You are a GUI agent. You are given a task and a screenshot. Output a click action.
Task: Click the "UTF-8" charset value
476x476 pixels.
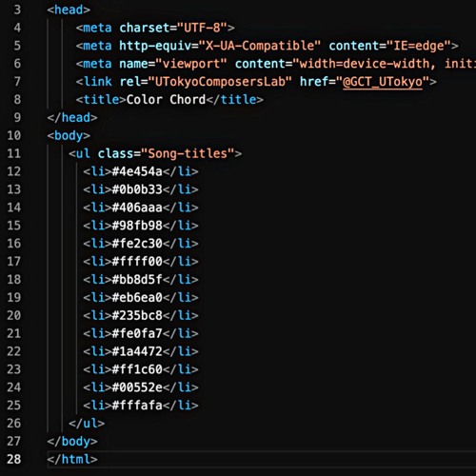coord(202,28)
